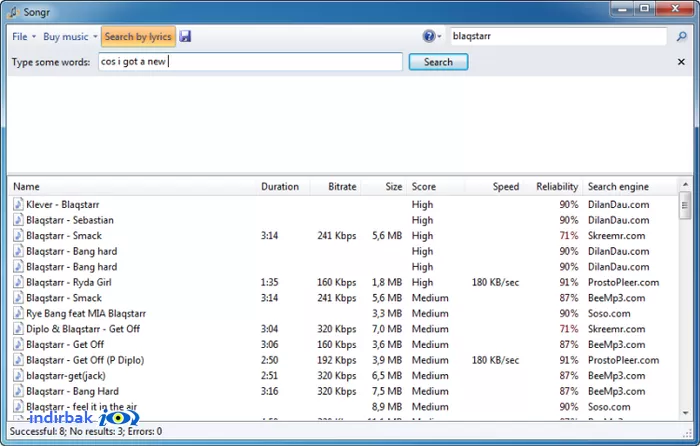700x446 pixels.
Task: Click the Type some words input field
Action: coord(250,62)
